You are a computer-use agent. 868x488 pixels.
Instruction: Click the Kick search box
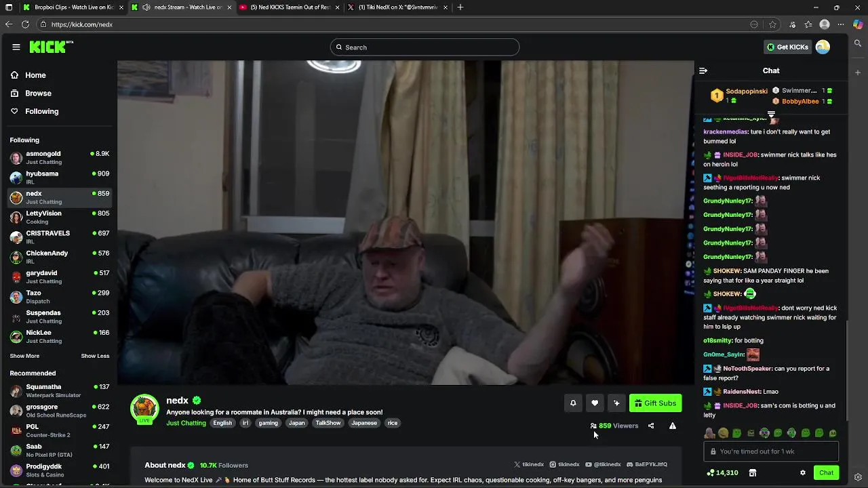click(x=425, y=47)
